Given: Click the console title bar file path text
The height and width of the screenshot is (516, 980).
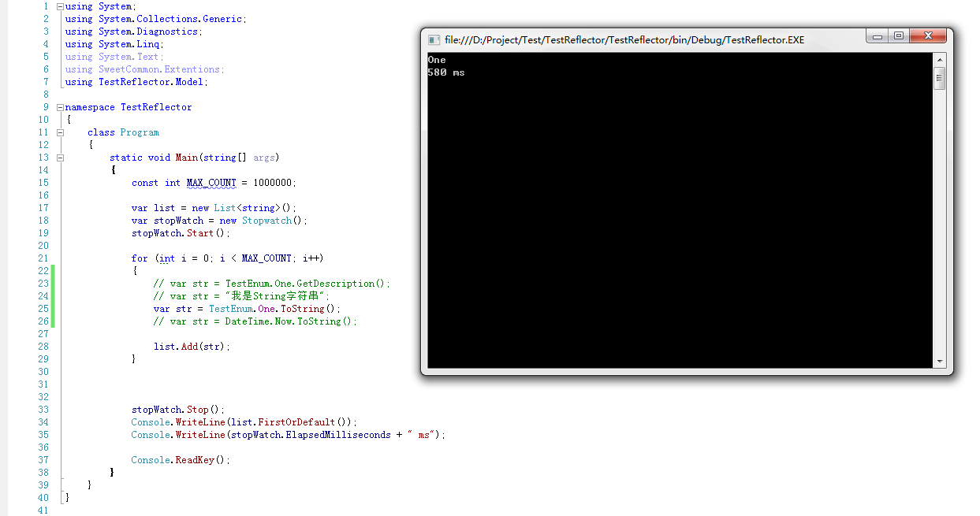Looking at the screenshot, I should click(x=624, y=39).
